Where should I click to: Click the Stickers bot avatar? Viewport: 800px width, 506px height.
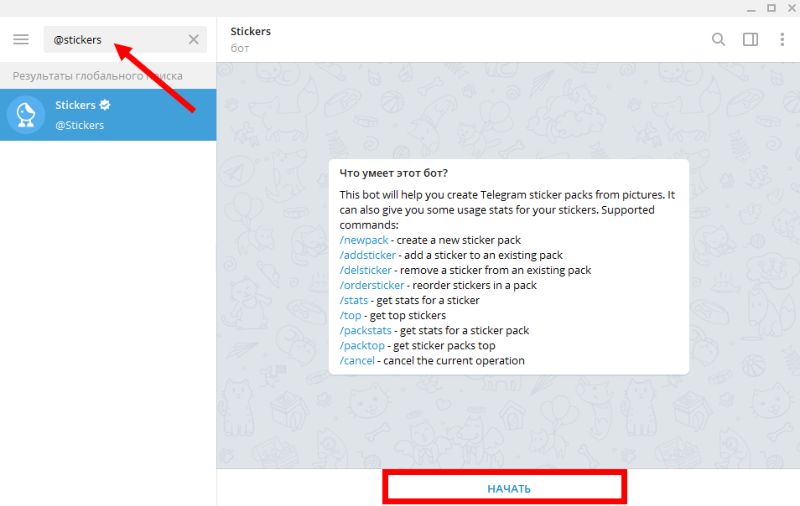pos(26,115)
